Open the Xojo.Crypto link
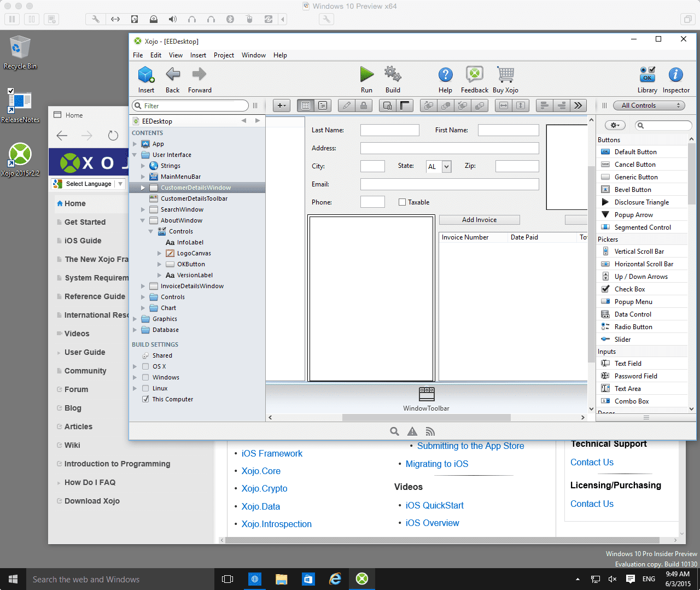 click(x=265, y=488)
